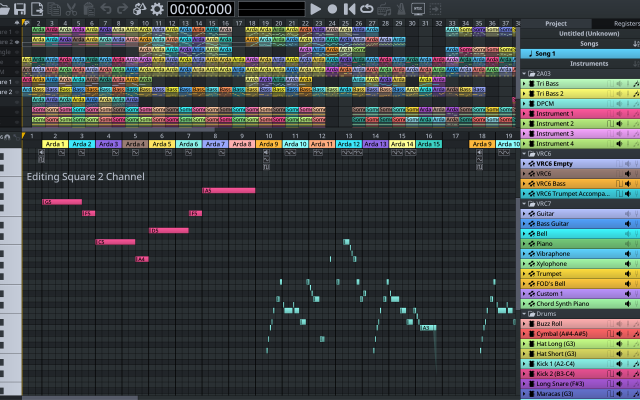Click the Paste clipboard icon
640x400 pixels.
coord(88,9)
